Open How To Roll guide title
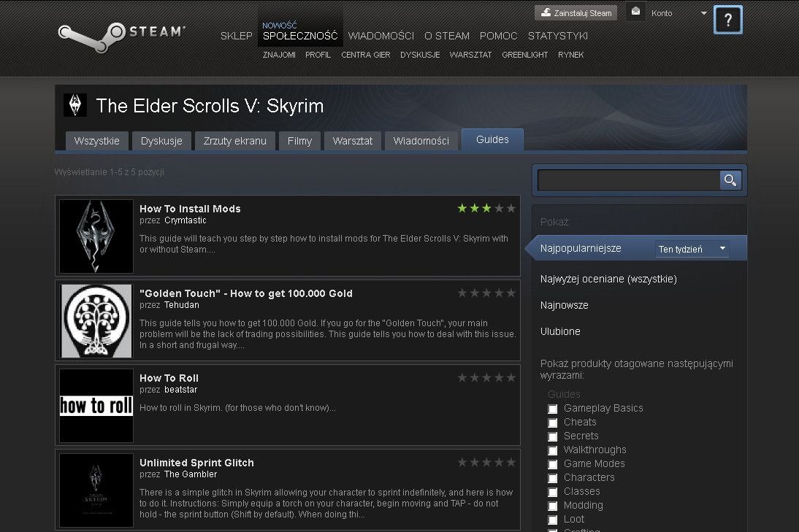This screenshot has width=799, height=532. point(169,378)
